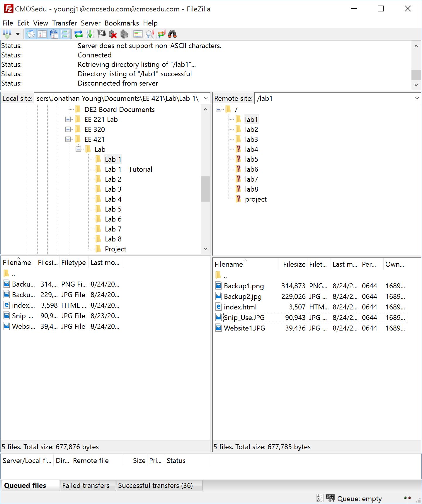Select the local PNG File row
The height and width of the screenshot is (504, 422).
point(62,284)
